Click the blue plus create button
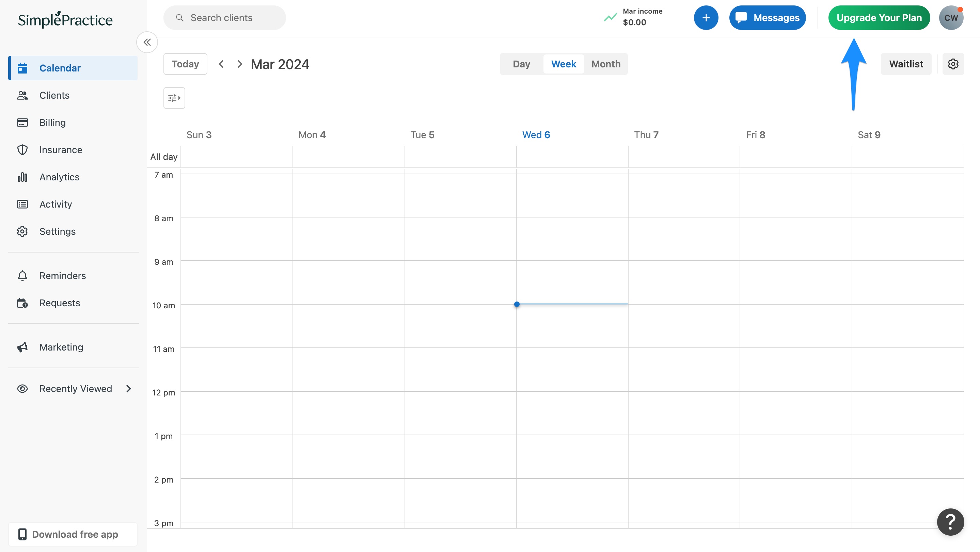Screen dimensions: 980x552 tap(706, 18)
